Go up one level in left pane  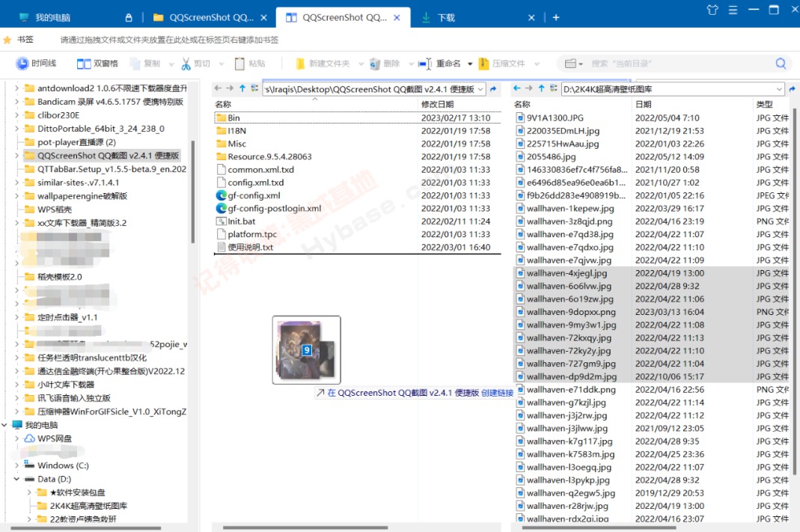242,88
